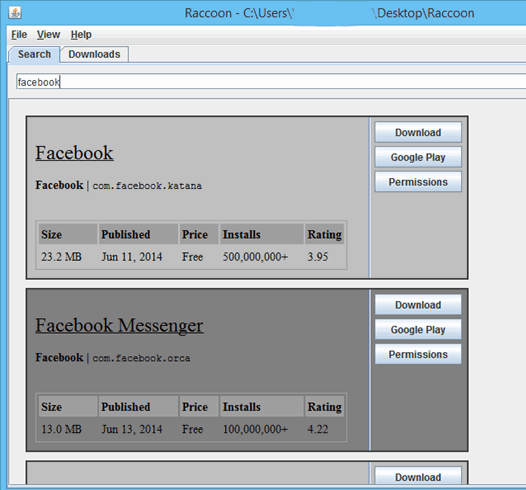Open the View menu
The image size is (526, 490).
(48, 35)
